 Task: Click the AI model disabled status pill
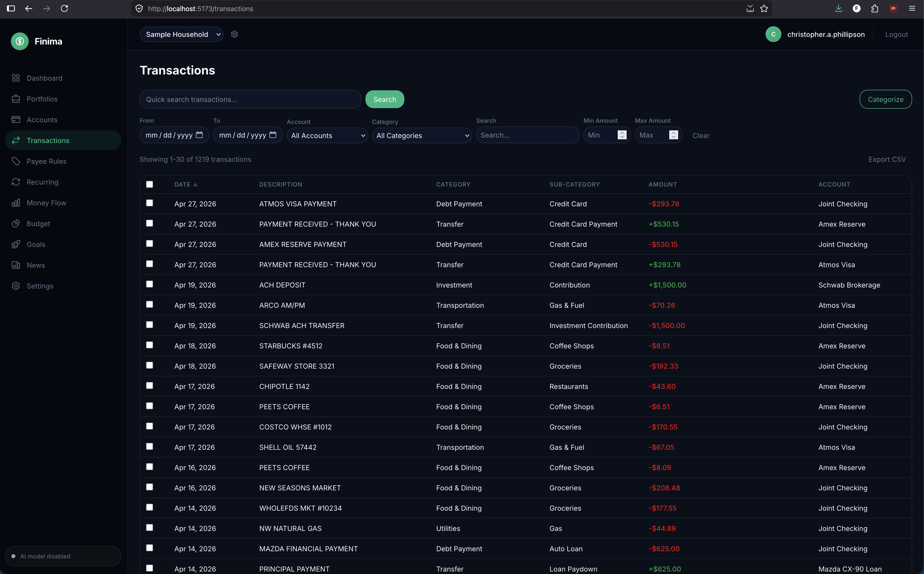click(63, 556)
